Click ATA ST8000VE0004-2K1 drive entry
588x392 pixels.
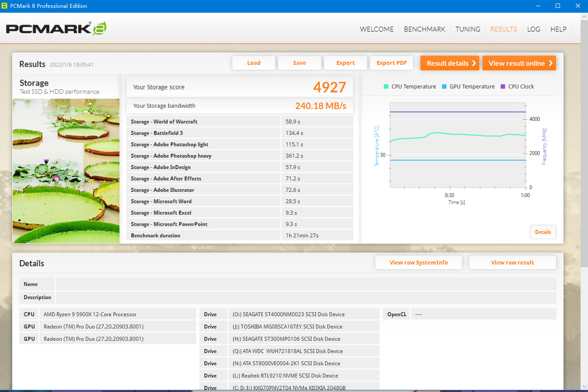click(x=304, y=363)
